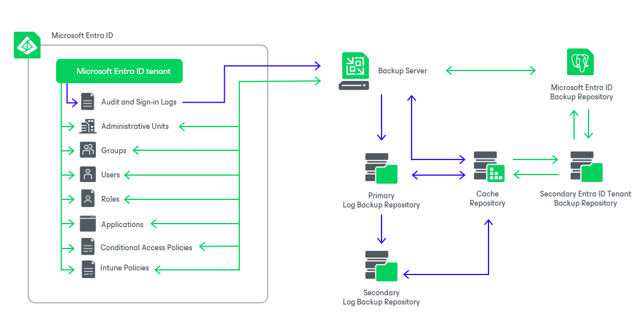Click the 'Users' label
This screenshot has height=334, width=644.
(x=110, y=175)
